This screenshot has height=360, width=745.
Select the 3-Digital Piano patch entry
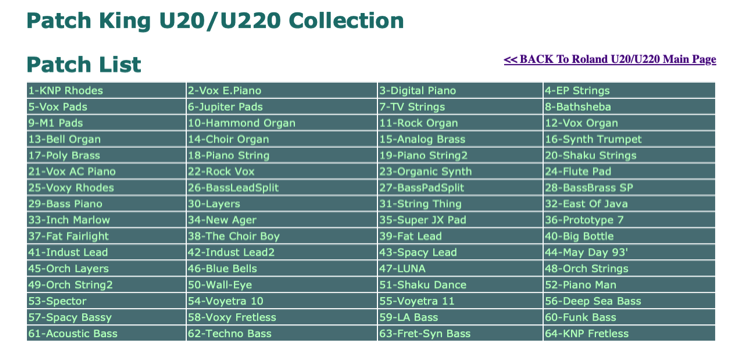[x=460, y=90]
